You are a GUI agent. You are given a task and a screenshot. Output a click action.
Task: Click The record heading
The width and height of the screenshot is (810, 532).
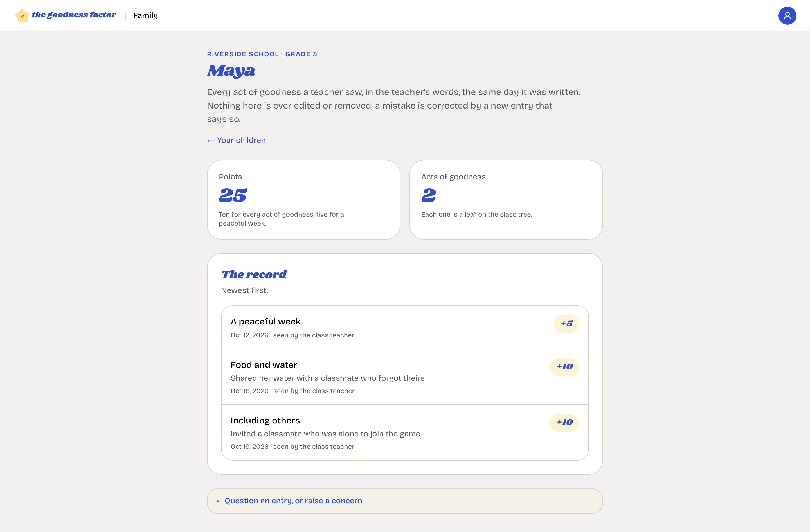[254, 274]
